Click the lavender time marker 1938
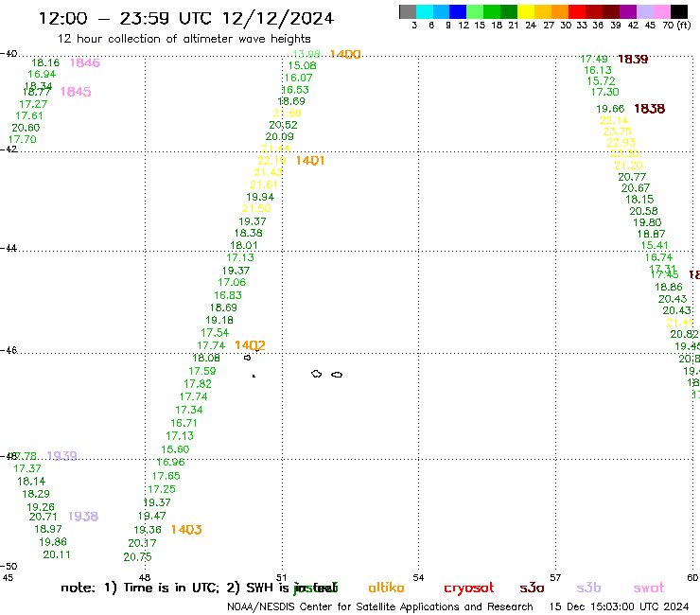 point(83,517)
